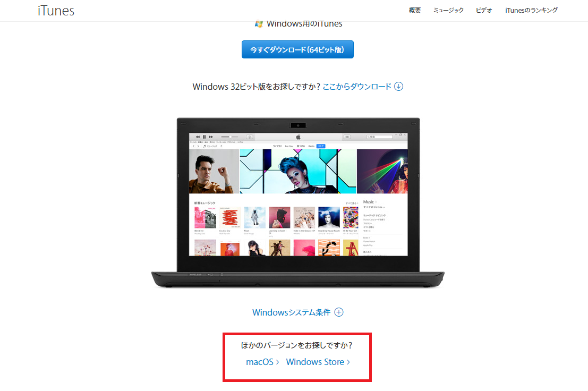
Task: Select the ビデオ navigation item
Action: tap(484, 11)
